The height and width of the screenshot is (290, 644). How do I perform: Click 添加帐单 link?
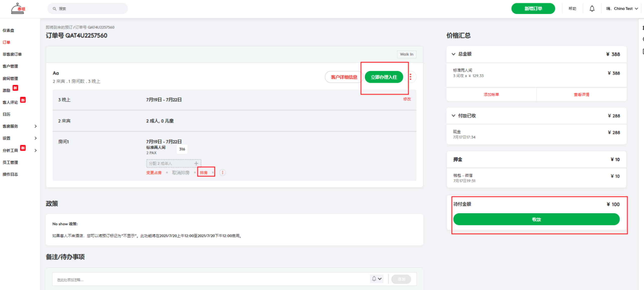[x=491, y=95]
